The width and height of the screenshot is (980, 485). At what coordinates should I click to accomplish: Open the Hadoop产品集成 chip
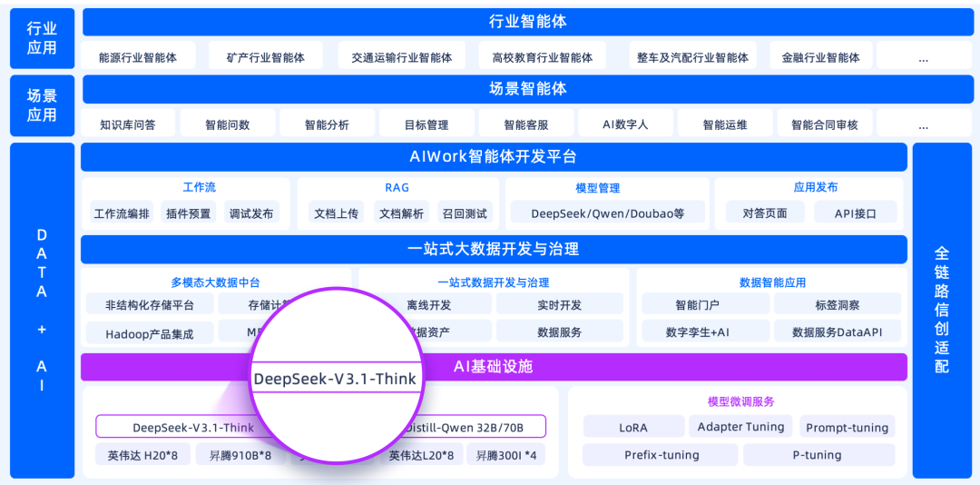pyautogui.click(x=150, y=333)
